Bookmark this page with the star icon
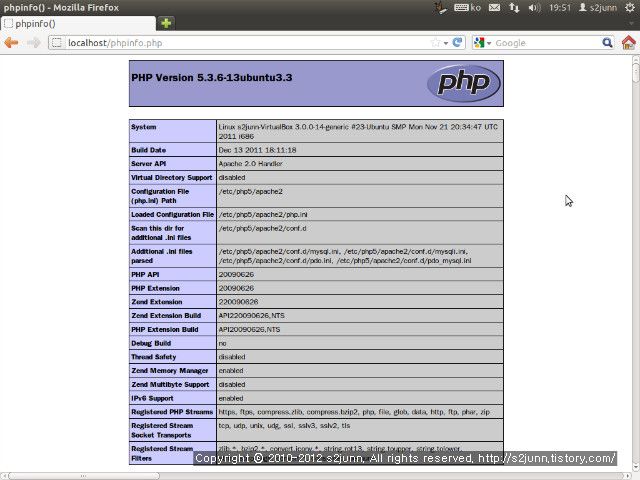Viewport: 640px width, 480px height. click(x=436, y=42)
